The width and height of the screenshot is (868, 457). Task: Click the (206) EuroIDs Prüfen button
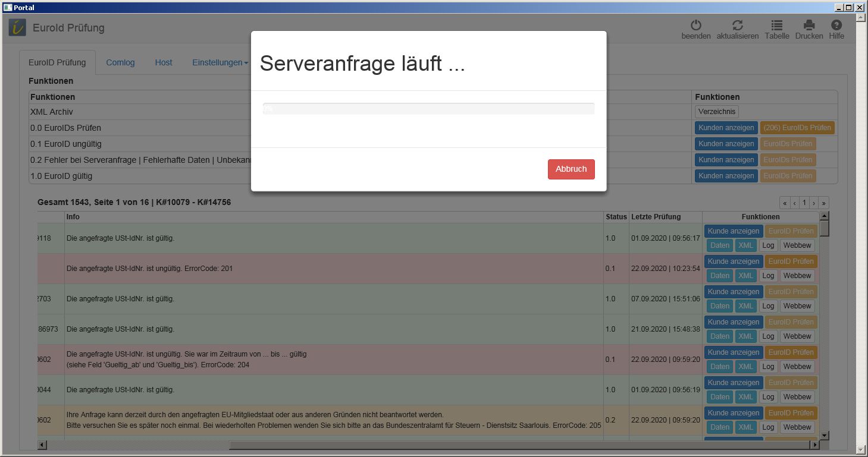click(x=797, y=128)
